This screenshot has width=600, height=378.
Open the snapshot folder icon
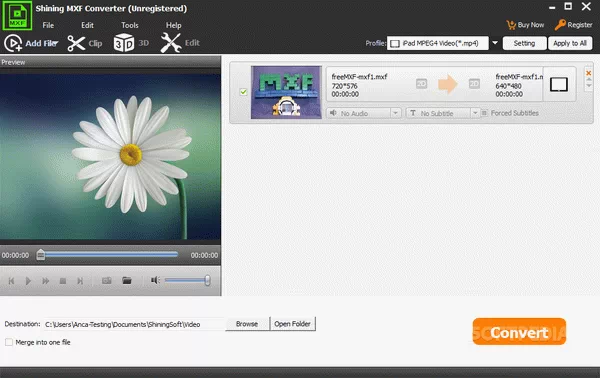pyautogui.click(x=127, y=280)
